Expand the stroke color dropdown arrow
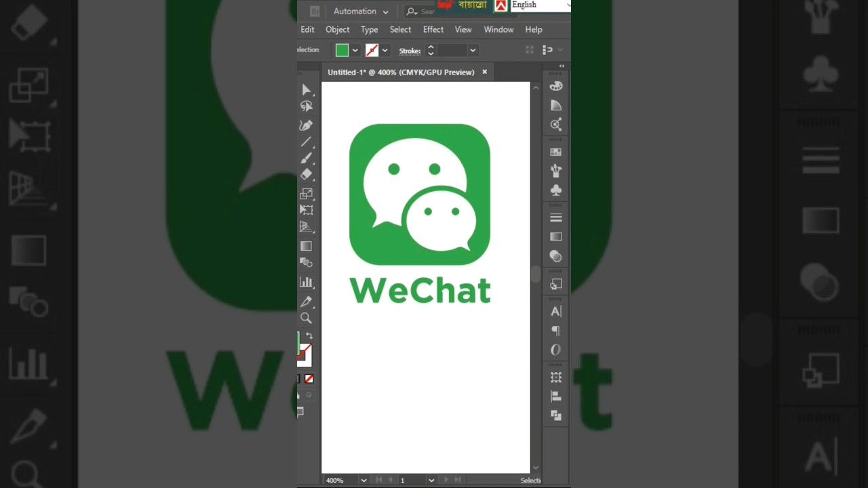This screenshot has width=868, height=488. coord(384,50)
